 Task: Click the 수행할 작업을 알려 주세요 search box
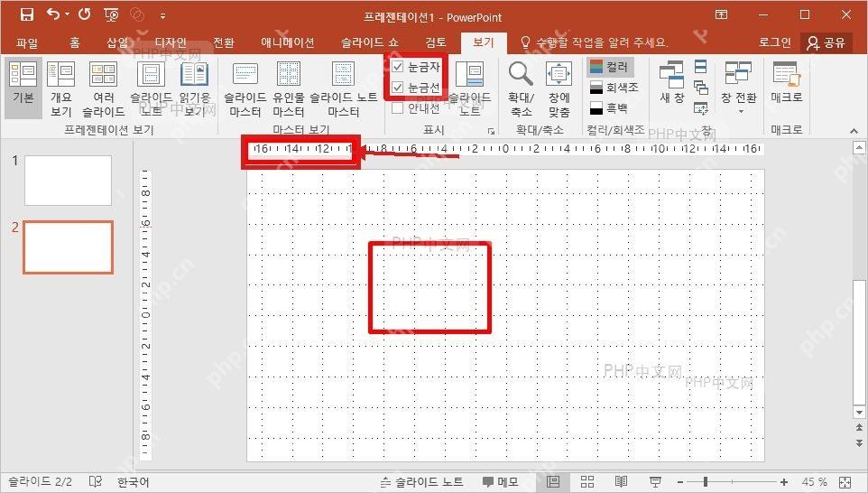596,42
